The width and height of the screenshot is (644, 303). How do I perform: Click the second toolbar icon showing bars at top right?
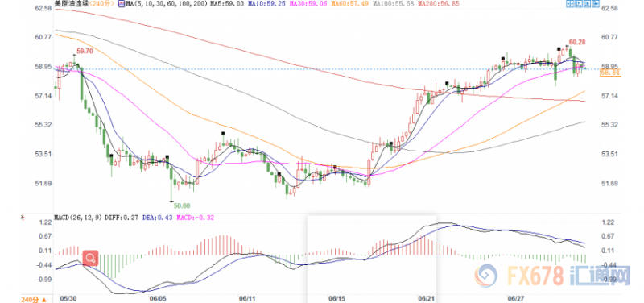(x=579, y=4)
